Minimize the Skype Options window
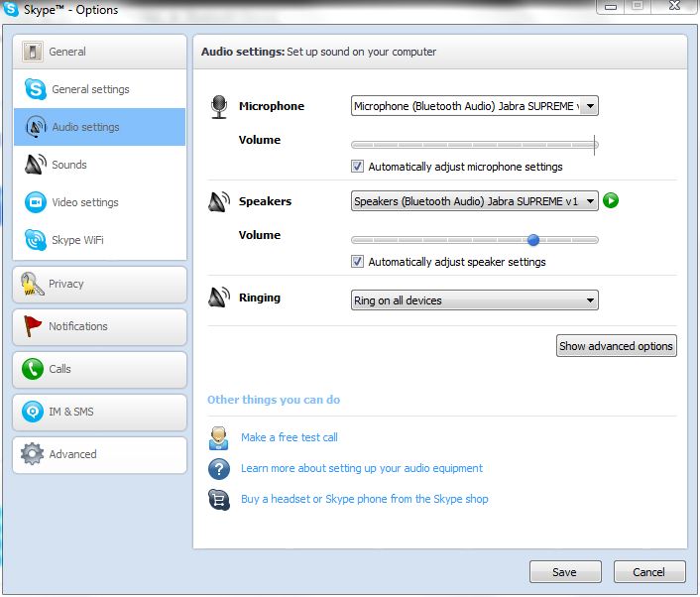The width and height of the screenshot is (700, 597). [x=610, y=7]
